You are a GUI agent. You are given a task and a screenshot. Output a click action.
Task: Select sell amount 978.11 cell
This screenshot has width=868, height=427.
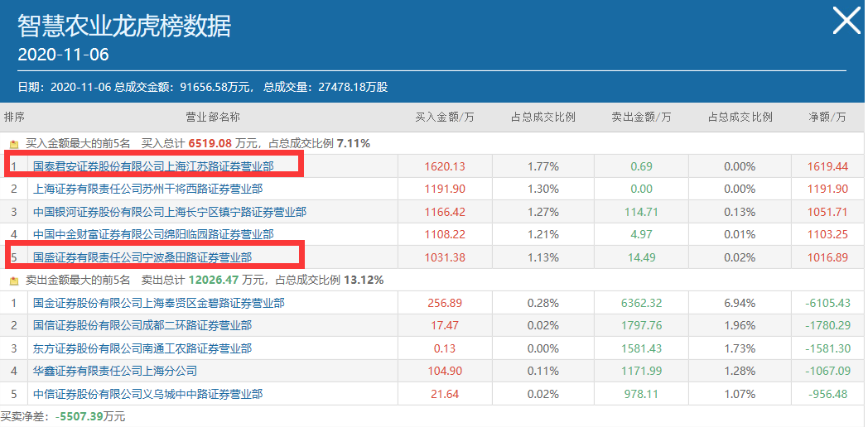641,395
